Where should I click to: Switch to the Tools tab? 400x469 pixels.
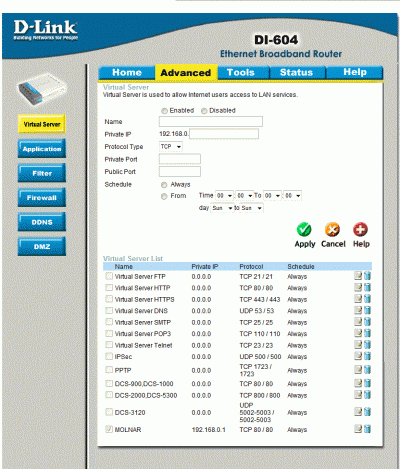click(x=243, y=72)
